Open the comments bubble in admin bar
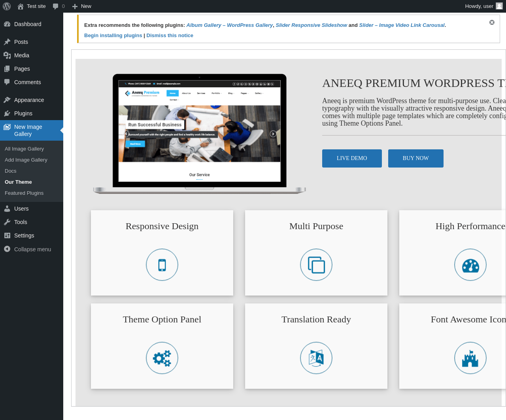 pyautogui.click(x=55, y=6)
